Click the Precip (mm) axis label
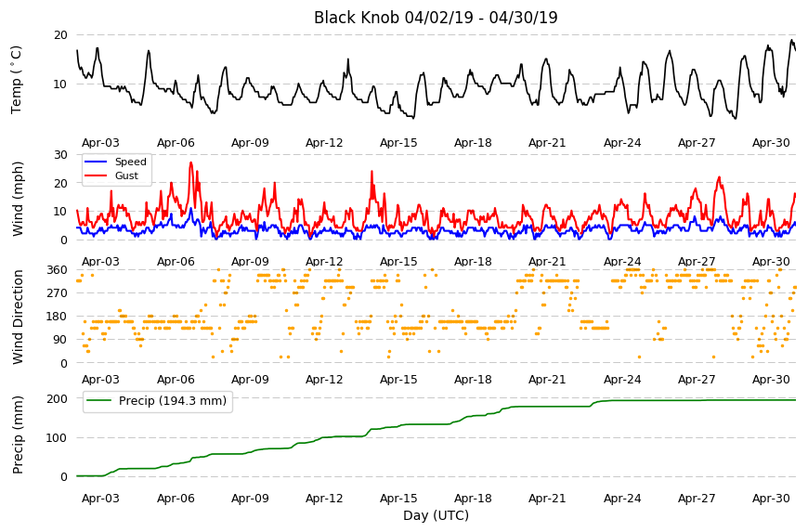The height and width of the screenshot is (532, 808). [x=18, y=435]
